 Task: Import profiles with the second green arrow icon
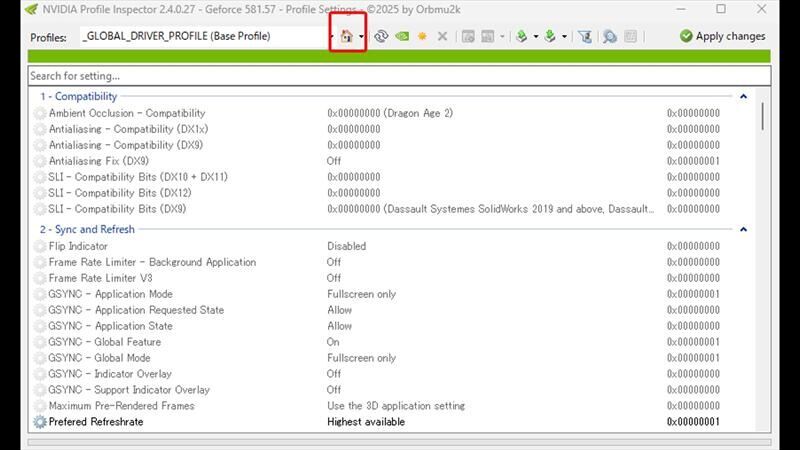(550, 36)
